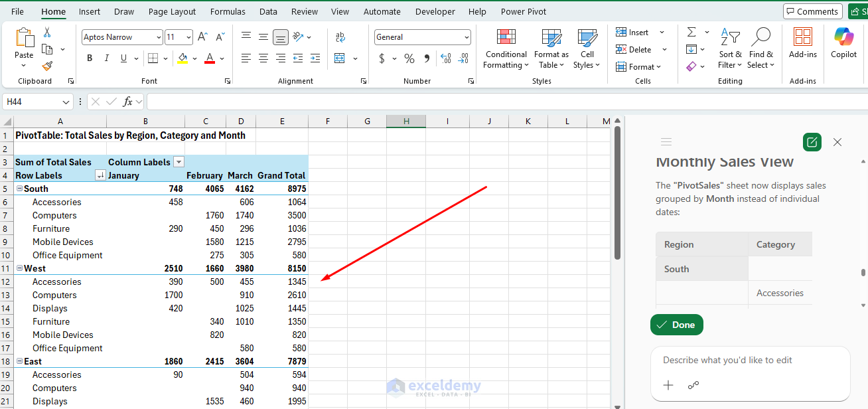The image size is (868, 409).
Task: Click the plus icon in Copilot prompt box
Action: (x=668, y=385)
